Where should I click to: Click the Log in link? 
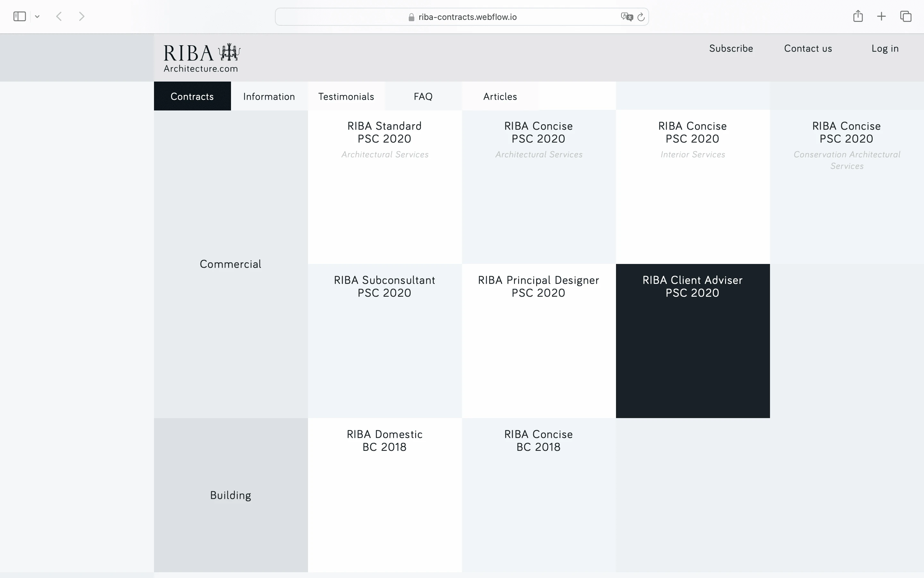pyautogui.click(x=885, y=48)
